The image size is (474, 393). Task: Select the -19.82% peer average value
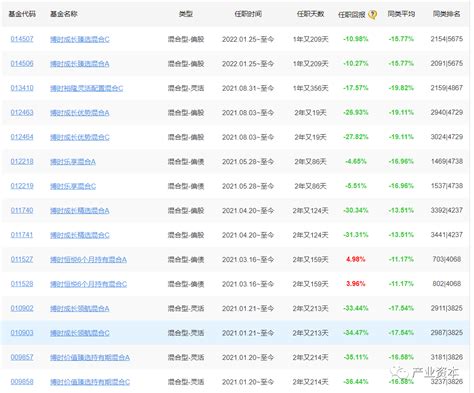[401, 88]
